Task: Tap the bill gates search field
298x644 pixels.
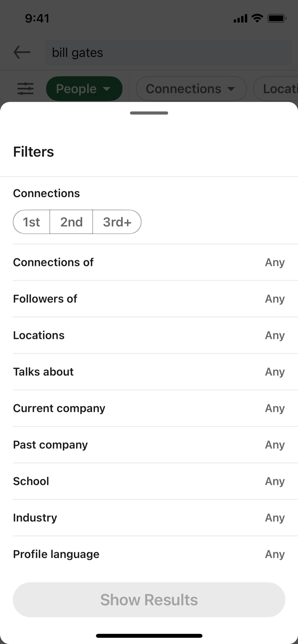Action: coord(168,53)
